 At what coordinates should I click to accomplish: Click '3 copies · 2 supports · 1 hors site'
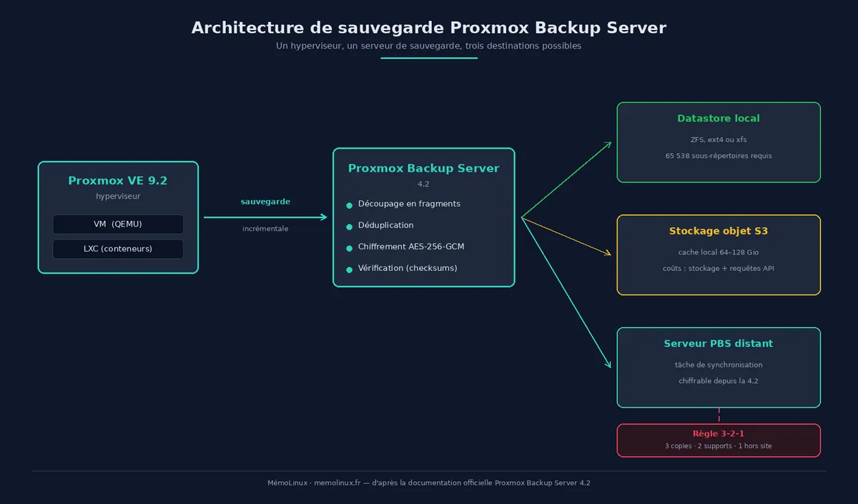pyautogui.click(x=719, y=446)
